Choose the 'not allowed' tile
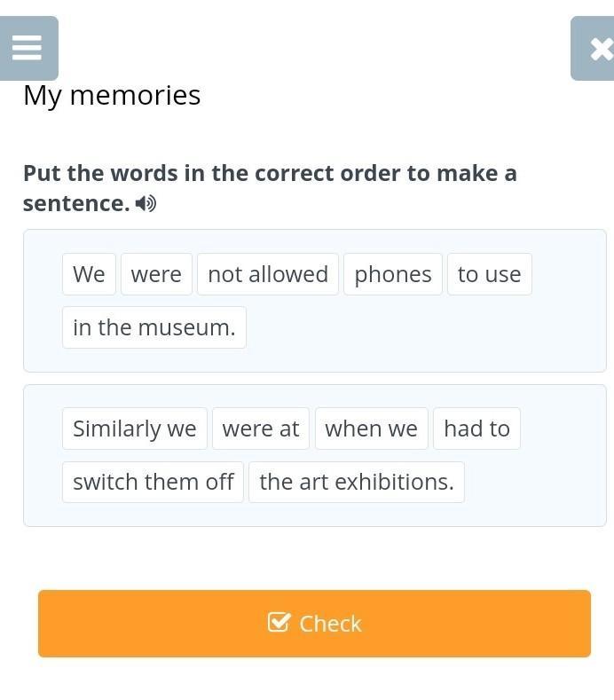The height and width of the screenshot is (700, 614). (268, 274)
